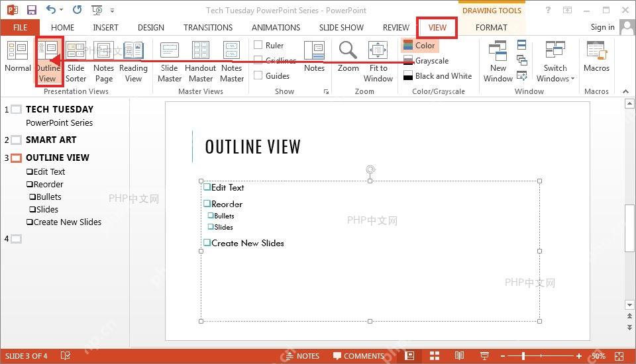The width and height of the screenshot is (636, 364).
Task: Open Switch Windows dropdown
Action: tap(555, 62)
